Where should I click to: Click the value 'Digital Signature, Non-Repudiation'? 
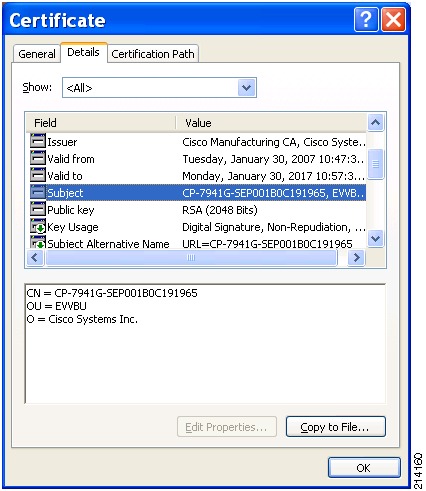[x=265, y=227]
